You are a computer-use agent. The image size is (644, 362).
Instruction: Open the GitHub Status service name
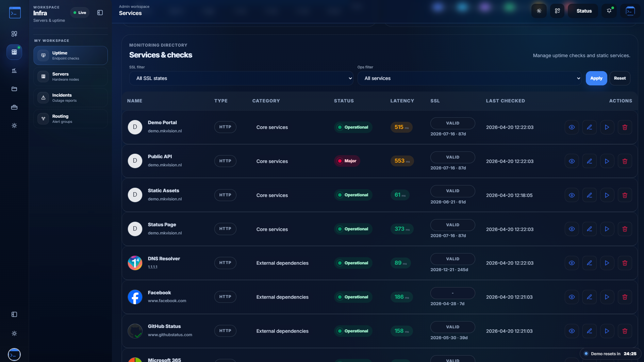(x=164, y=326)
